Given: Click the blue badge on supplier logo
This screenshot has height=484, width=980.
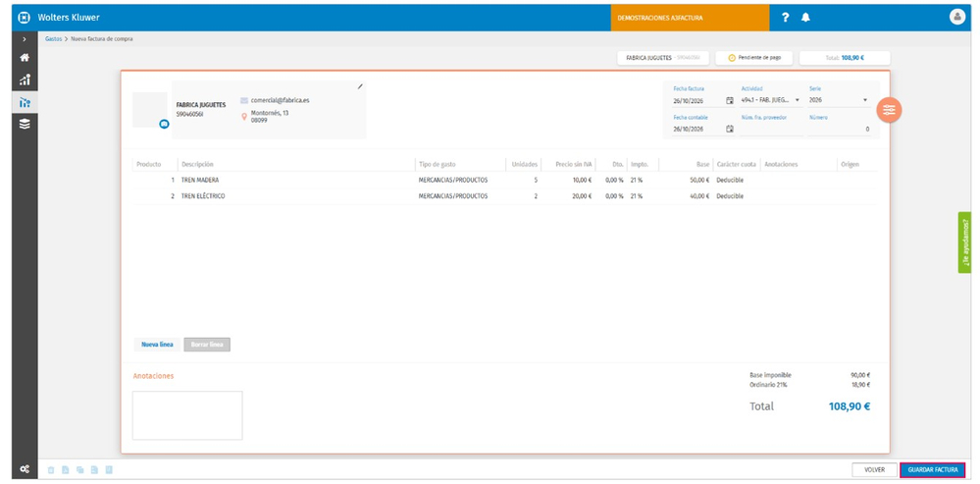Looking at the screenshot, I should click(164, 125).
